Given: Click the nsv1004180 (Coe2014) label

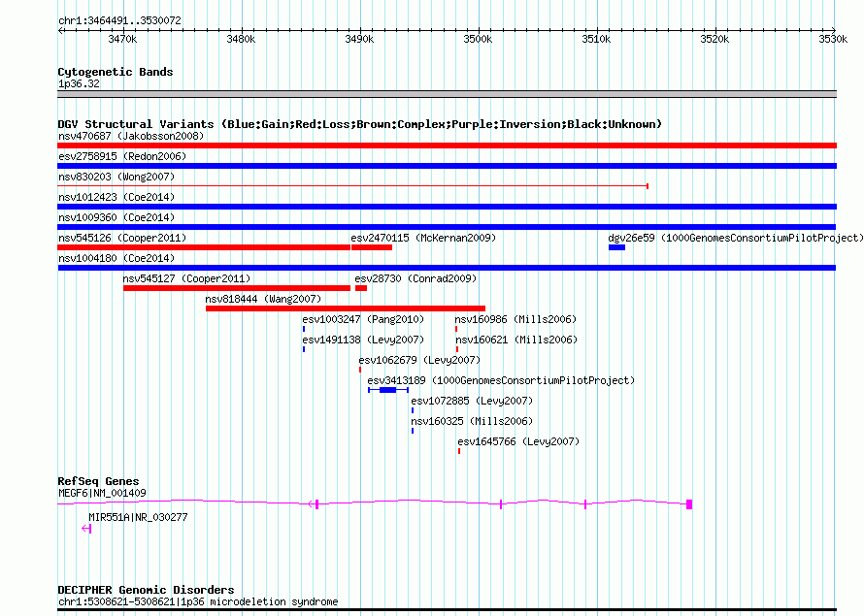Looking at the screenshot, I should pos(116,258).
